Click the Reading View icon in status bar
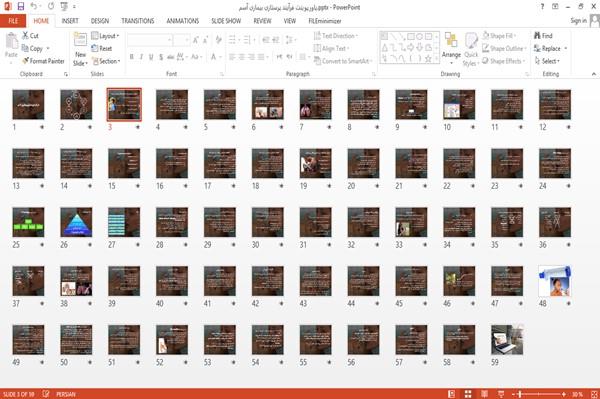Screen dimensions: 600x399 484,394
